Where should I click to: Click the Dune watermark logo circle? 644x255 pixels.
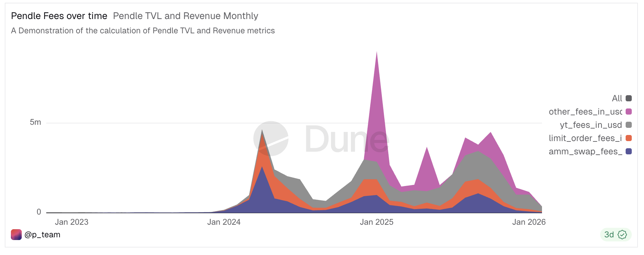pos(271,139)
